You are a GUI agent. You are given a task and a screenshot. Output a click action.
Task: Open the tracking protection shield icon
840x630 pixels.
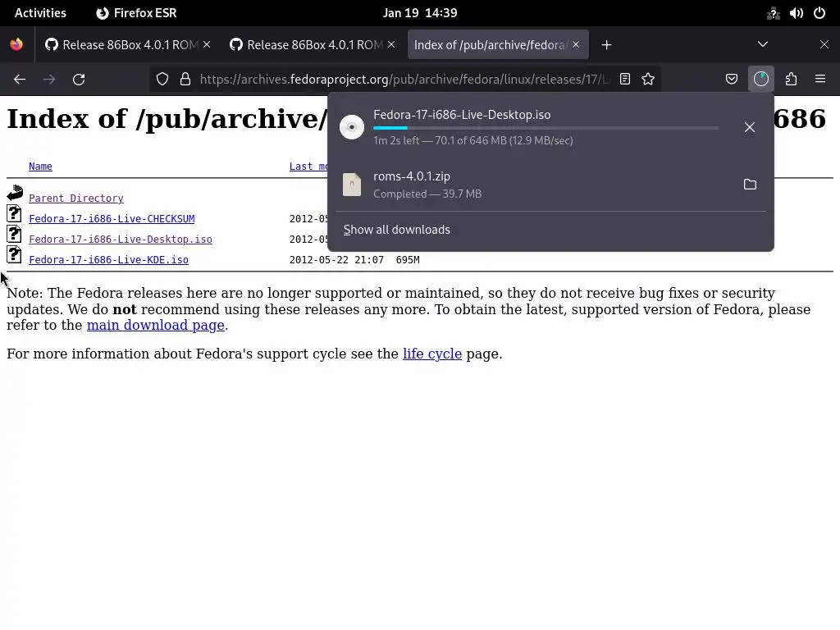click(x=162, y=80)
